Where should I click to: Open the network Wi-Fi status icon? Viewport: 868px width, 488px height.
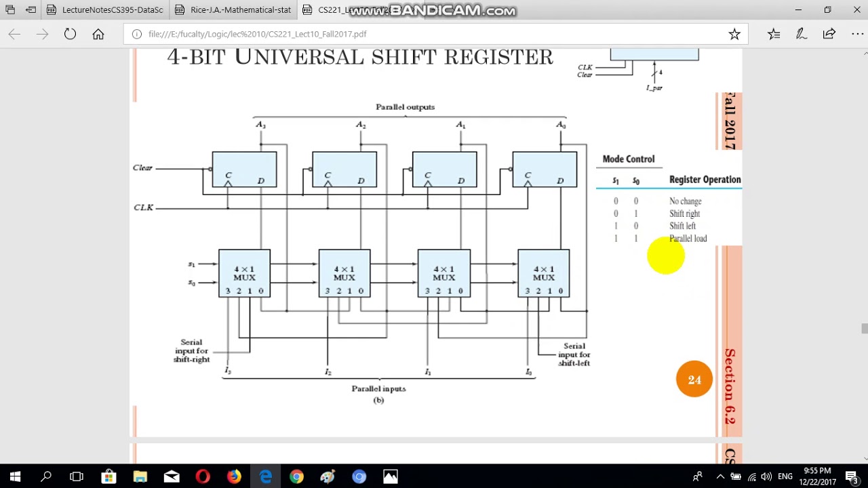[x=752, y=476]
